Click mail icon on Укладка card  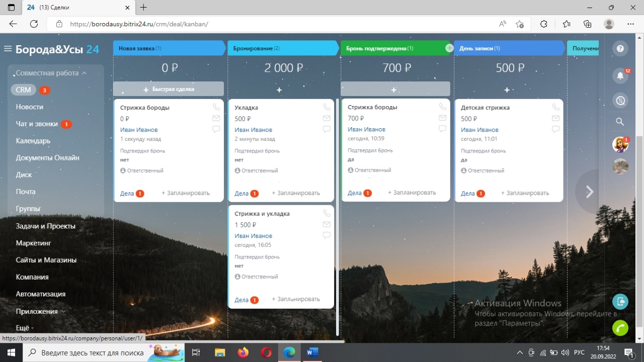[327, 118]
